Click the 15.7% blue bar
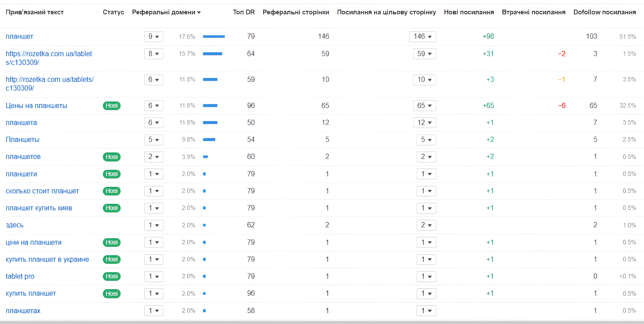This screenshot has width=644, height=324. pos(212,54)
